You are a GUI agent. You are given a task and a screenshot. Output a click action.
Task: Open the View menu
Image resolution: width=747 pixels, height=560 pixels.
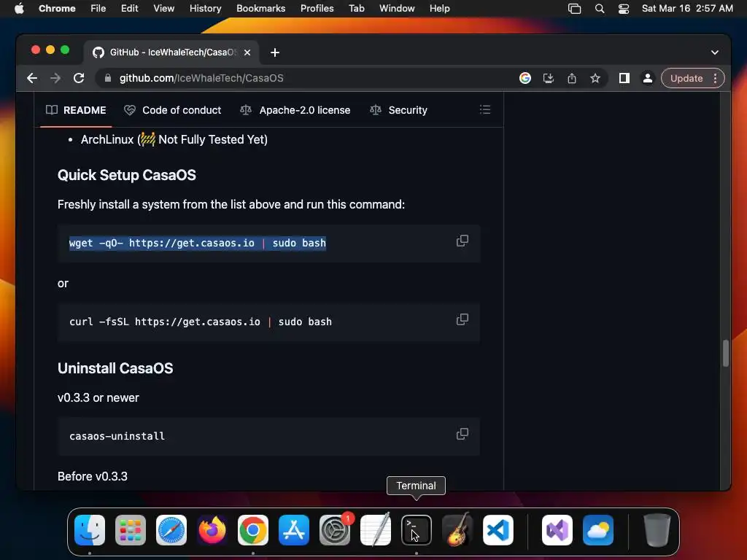point(164,9)
